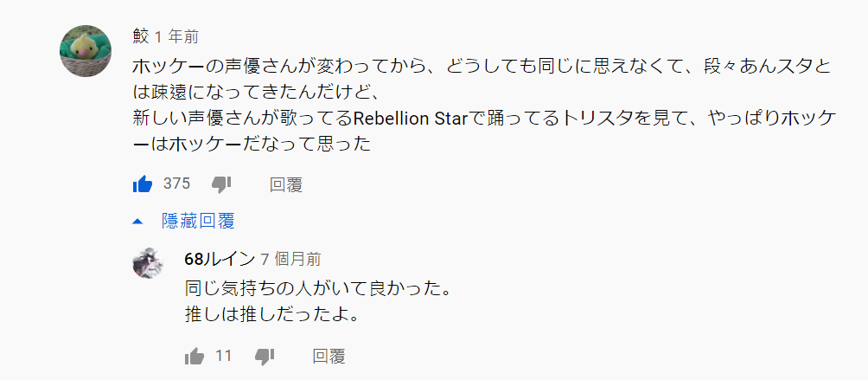The image size is (868, 380).
Task: Select the 375 like count
Action: click(176, 184)
